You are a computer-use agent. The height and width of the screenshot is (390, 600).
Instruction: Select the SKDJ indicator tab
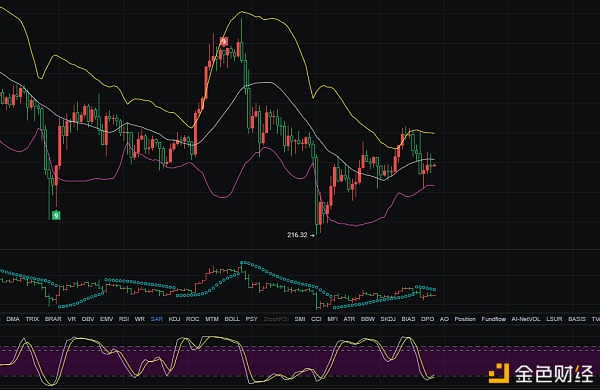click(x=388, y=319)
